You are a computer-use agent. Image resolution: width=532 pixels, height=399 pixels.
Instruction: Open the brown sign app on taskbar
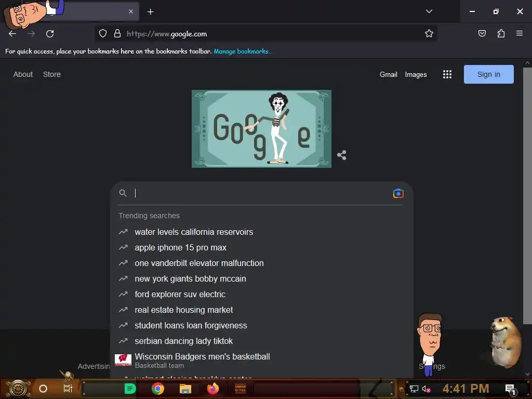point(241,389)
